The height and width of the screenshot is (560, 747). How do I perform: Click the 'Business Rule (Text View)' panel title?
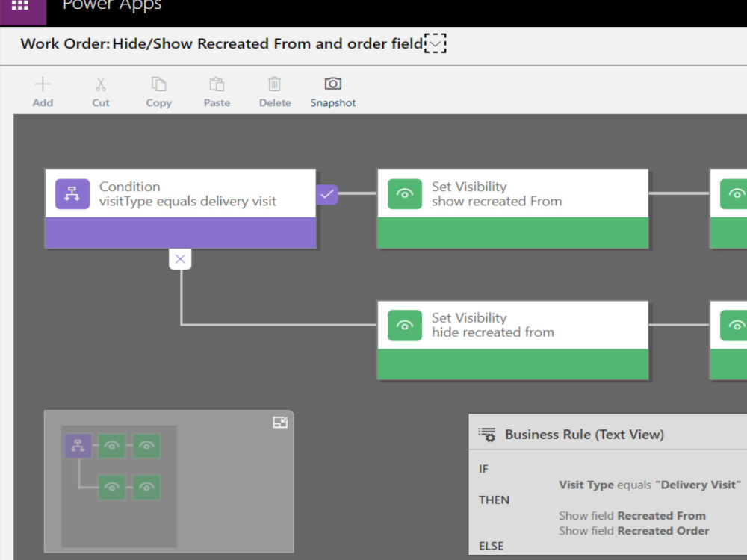(x=585, y=435)
